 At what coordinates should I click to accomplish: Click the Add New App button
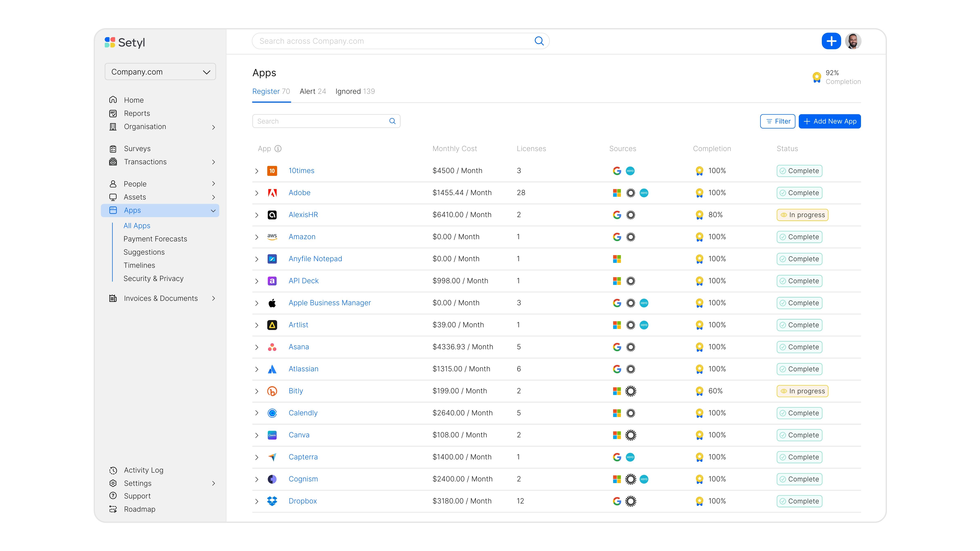[829, 121]
